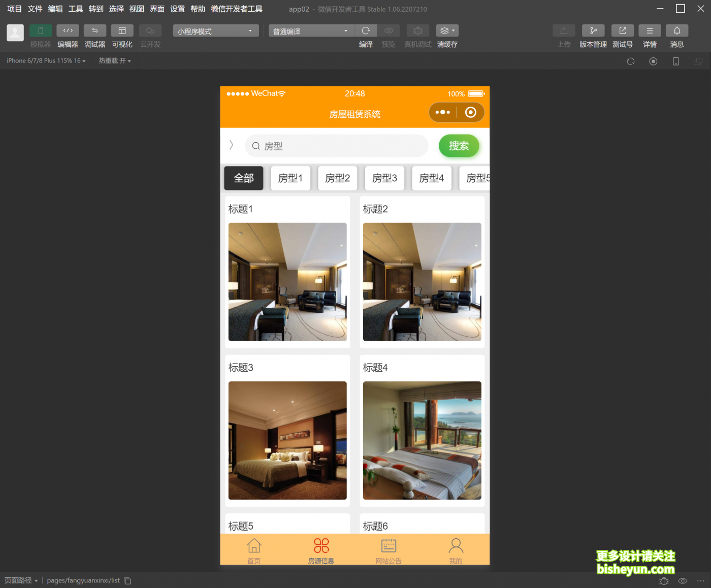The image size is (711, 588).
Task: Open the 标题4 sea view photo
Action: 422,440
